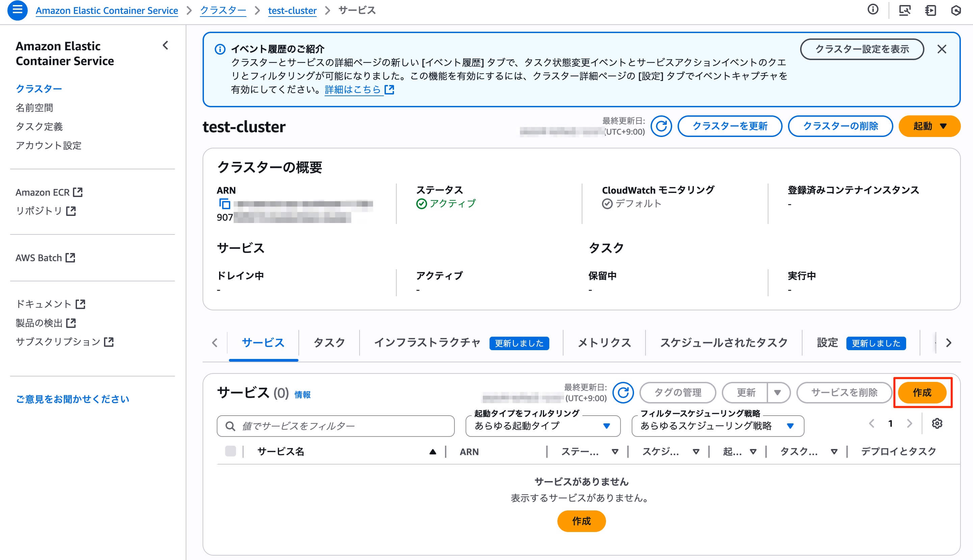The width and height of the screenshot is (973, 560).
Task: Refresh the services list with its refresh icon
Action: pyautogui.click(x=623, y=393)
